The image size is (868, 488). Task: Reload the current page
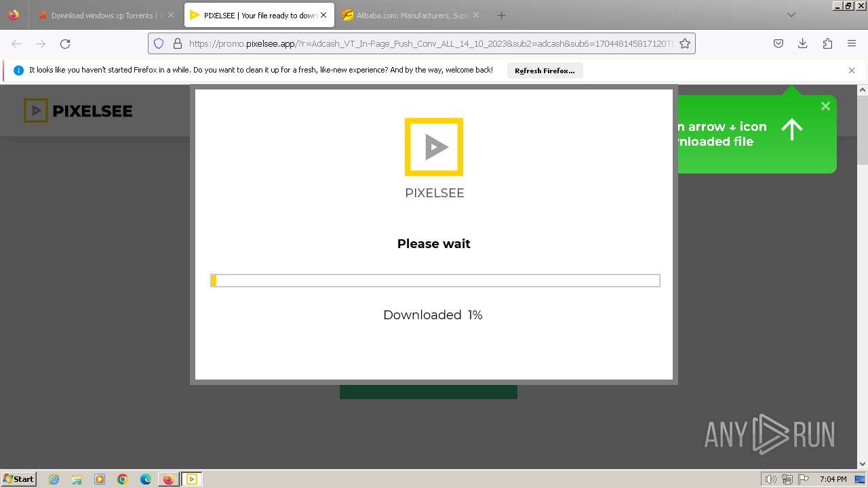65,43
